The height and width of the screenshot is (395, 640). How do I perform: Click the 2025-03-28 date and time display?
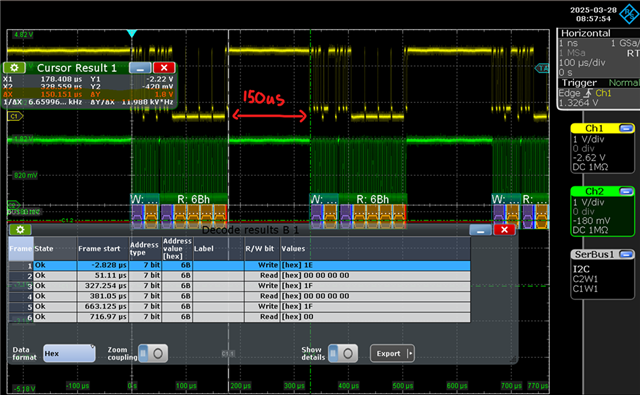tap(593, 14)
